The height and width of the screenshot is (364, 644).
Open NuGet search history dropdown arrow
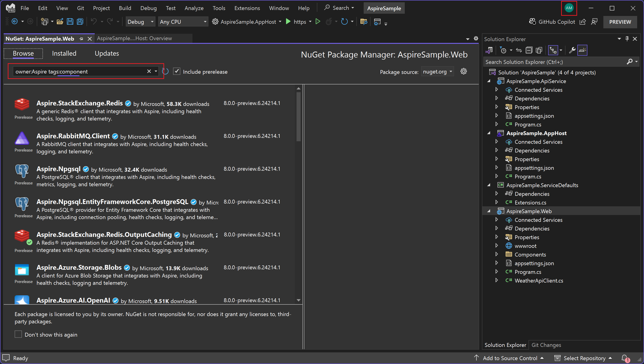point(156,71)
